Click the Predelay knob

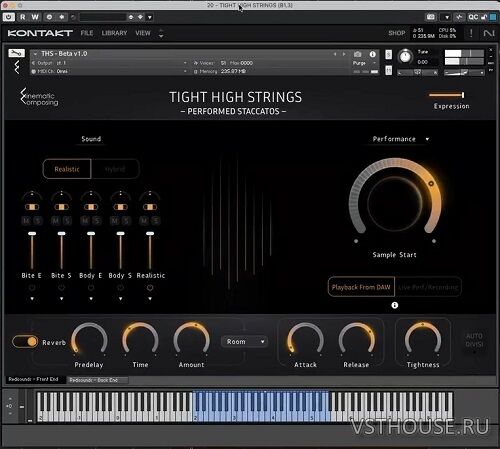89,339
